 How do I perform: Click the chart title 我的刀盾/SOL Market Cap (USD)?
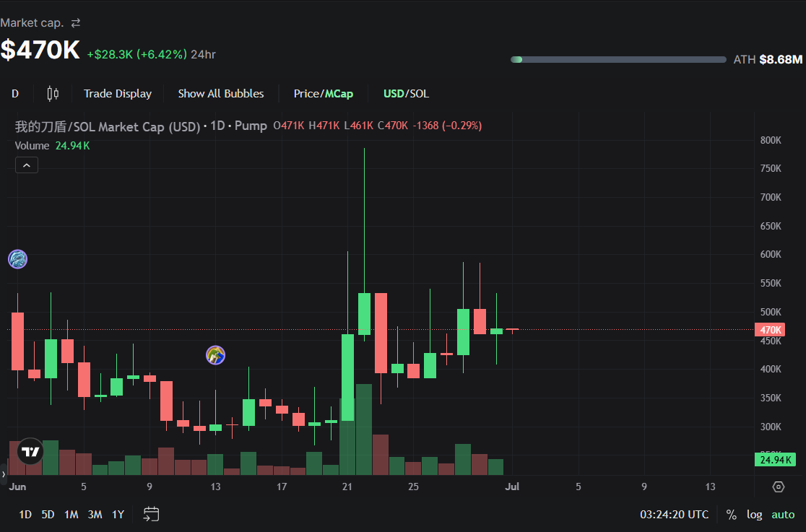108,126
